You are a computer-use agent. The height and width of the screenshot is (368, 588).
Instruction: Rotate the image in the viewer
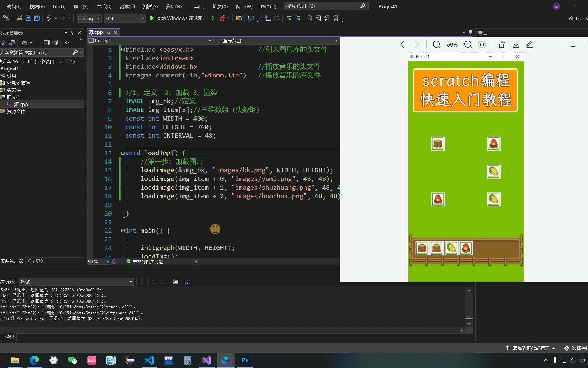[x=502, y=45]
